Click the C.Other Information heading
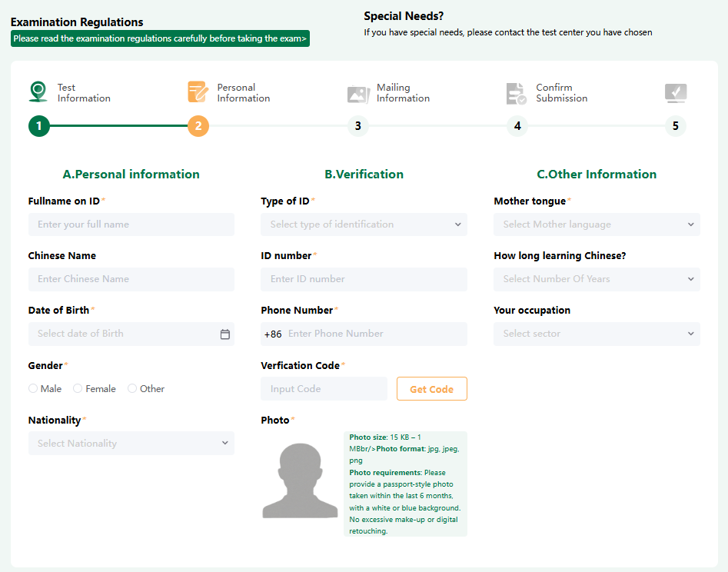 point(597,174)
